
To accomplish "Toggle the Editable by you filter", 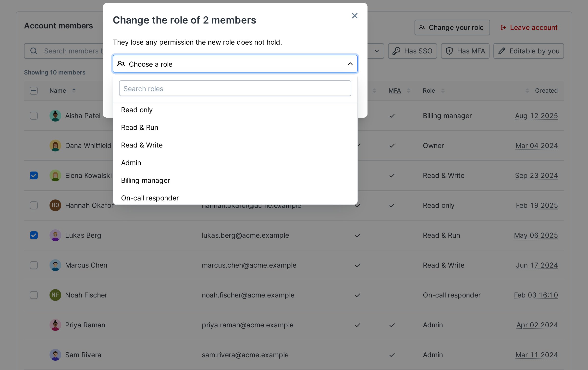I will tap(528, 51).
